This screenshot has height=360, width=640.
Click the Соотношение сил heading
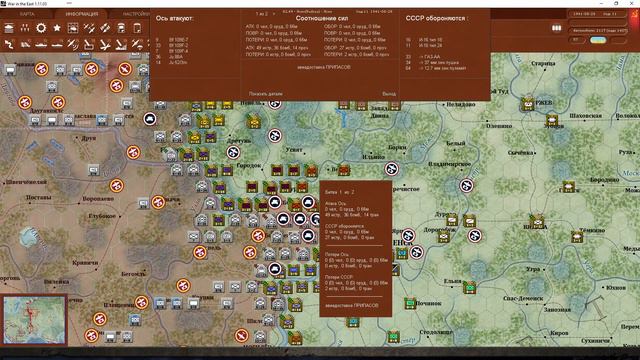(x=322, y=18)
